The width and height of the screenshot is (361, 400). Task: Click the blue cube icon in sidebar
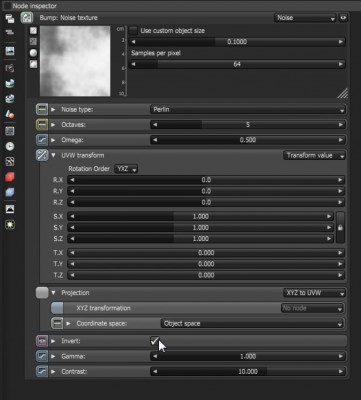click(10, 192)
